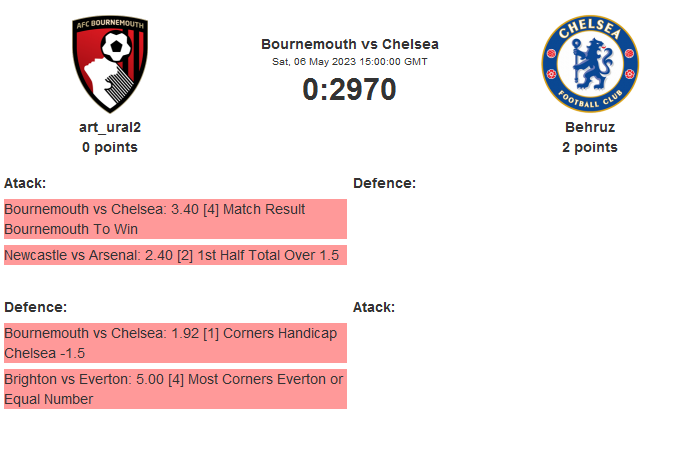Image resolution: width=700 pixels, height=460 pixels.
Task: Click the match date Sat, 06 May 2023
Action: (350, 61)
